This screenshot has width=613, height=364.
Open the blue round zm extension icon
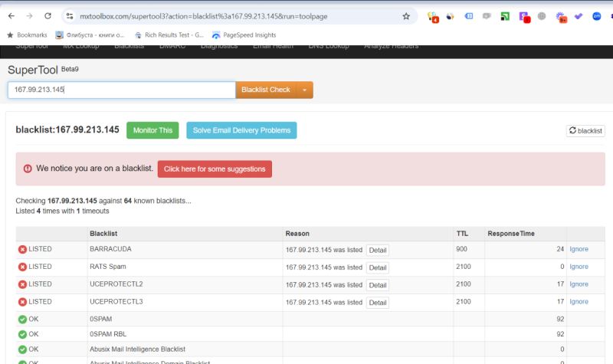(x=597, y=16)
